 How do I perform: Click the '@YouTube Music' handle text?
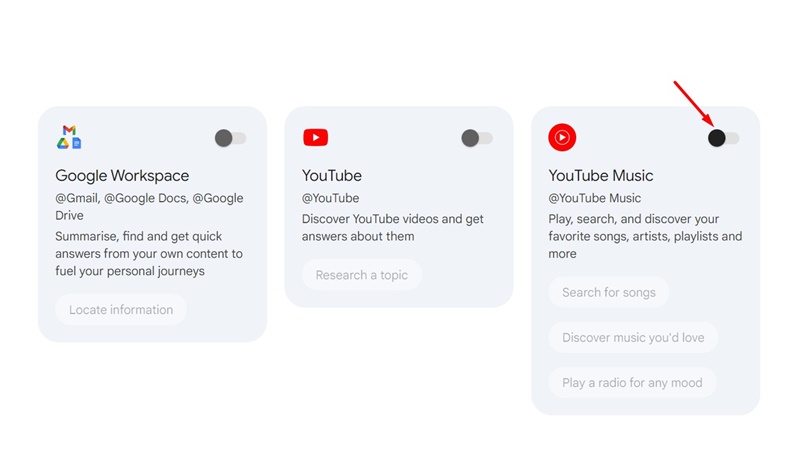point(594,198)
